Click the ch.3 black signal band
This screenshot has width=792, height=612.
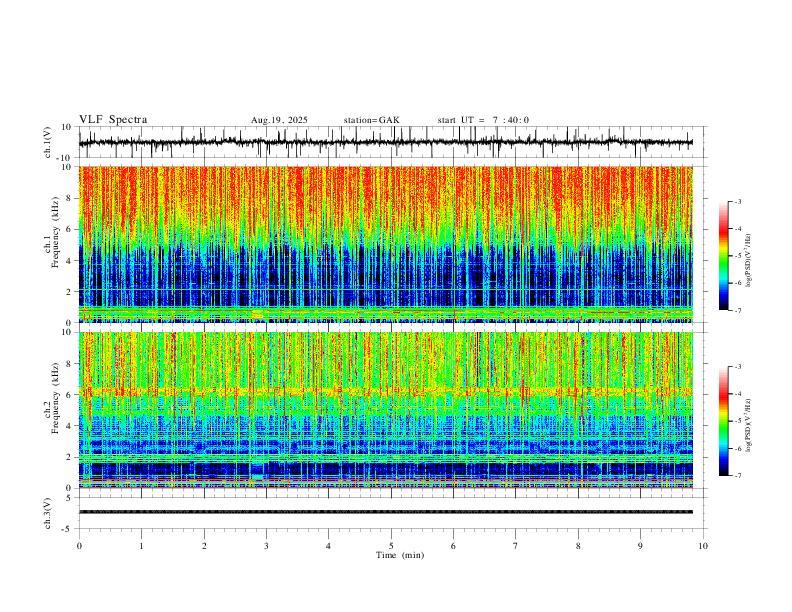(386, 512)
